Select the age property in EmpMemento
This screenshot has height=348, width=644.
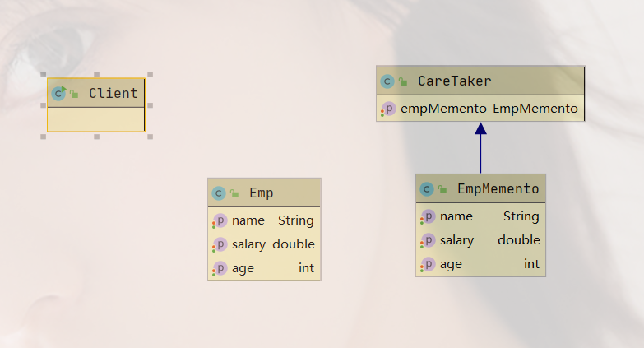pos(451,265)
